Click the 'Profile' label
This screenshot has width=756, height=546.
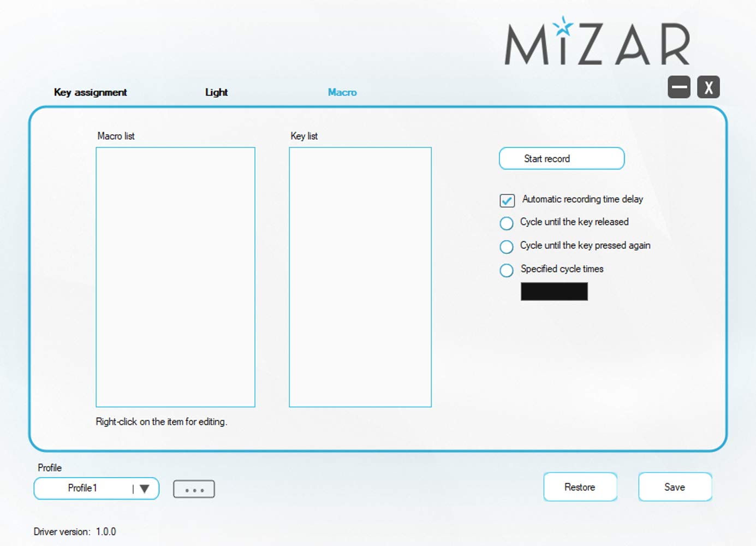click(x=50, y=467)
